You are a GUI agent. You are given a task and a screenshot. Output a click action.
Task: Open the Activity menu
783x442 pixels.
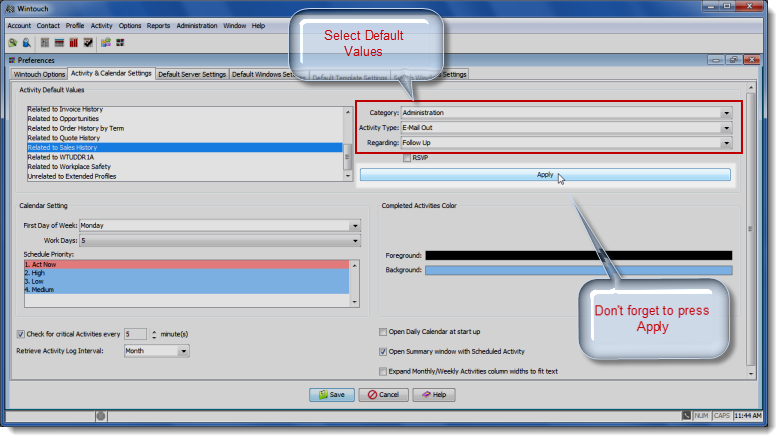pyautogui.click(x=101, y=25)
